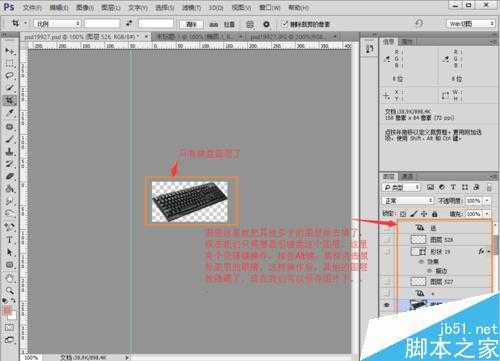The width and height of the screenshot is (500, 361).
Task: Select the Eyedropper tool
Action: 9,113
